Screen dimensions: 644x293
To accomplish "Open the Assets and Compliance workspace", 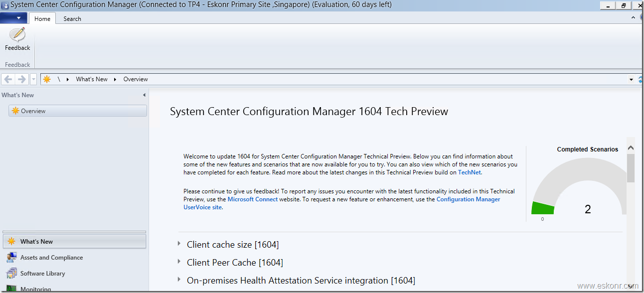I will [x=51, y=258].
